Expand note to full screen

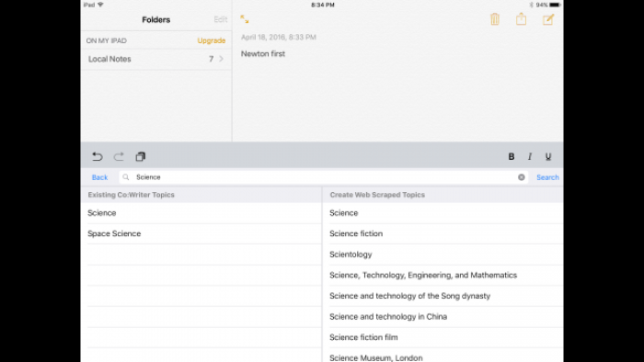[245, 19]
